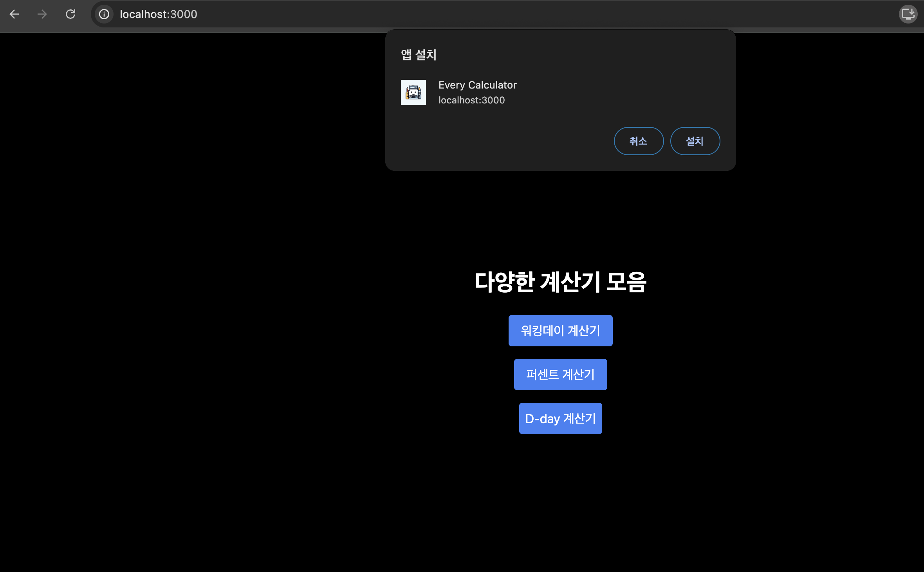This screenshot has height=572, width=924.
Task: Click the 다양한 계산기 모음 heading
Action: click(x=560, y=282)
